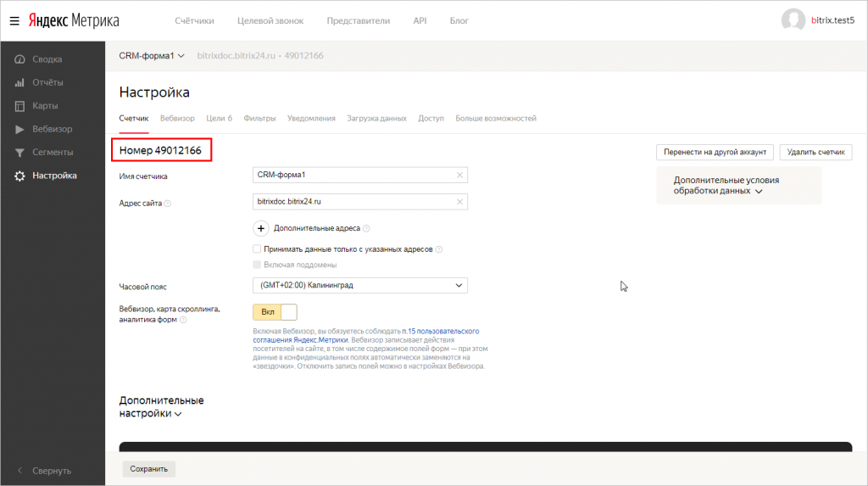Open help icon next to аналитика форм

point(183,320)
